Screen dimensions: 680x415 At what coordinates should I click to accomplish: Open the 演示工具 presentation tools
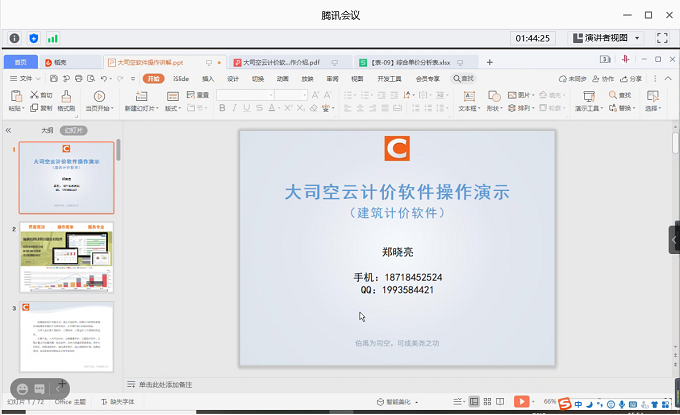(589, 101)
